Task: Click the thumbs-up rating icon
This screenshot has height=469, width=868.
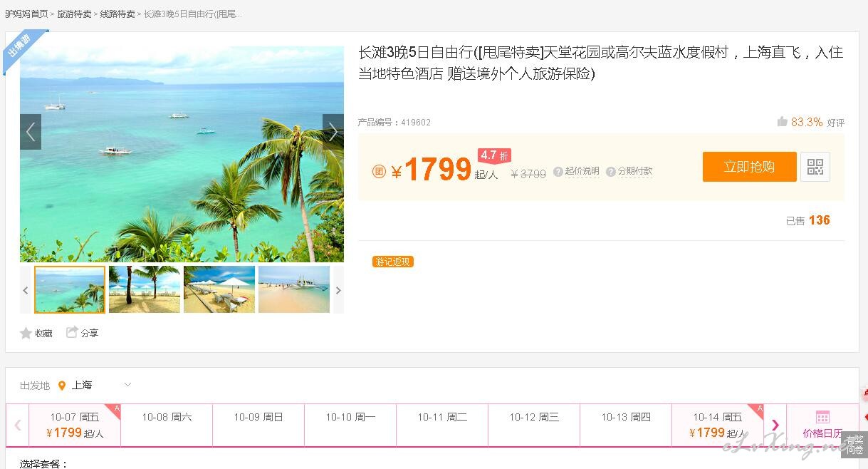Action: click(x=783, y=122)
